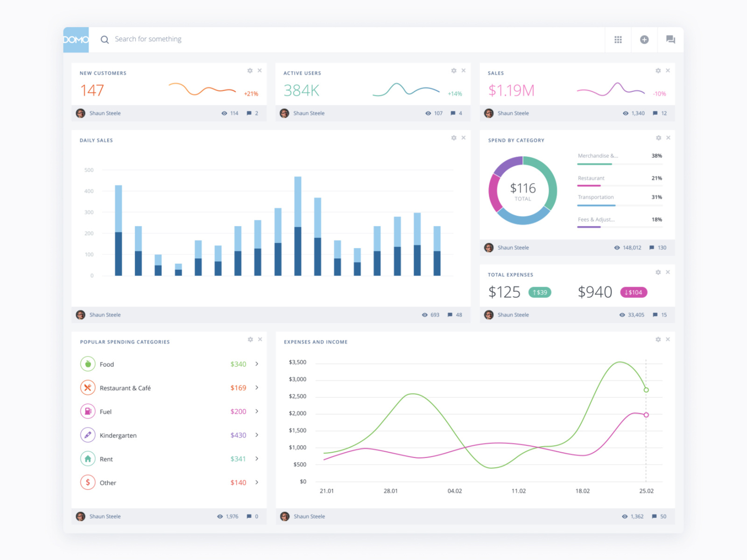This screenshot has width=747, height=560.
Task: Click views eye icon on Daily Sales
Action: [x=425, y=315]
